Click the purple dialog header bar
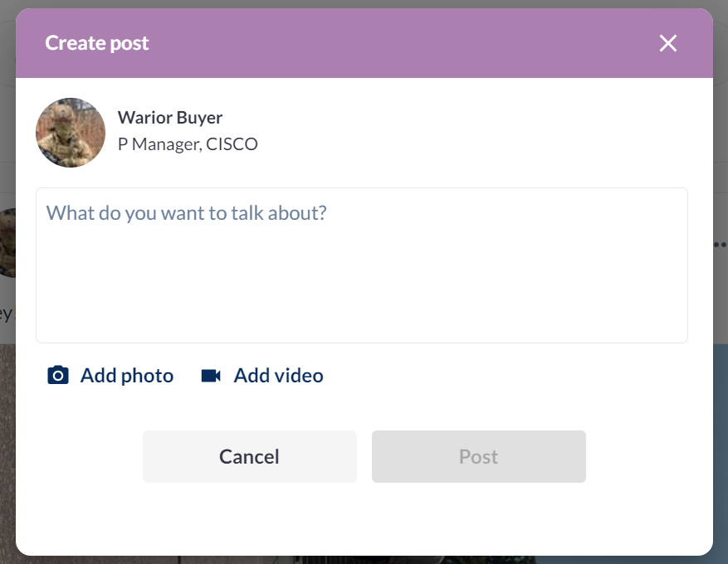728x564 pixels. (x=398, y=43)
